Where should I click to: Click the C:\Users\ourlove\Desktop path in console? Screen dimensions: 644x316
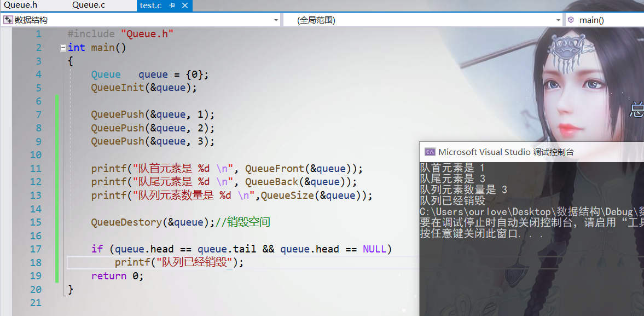pos(485,212)
